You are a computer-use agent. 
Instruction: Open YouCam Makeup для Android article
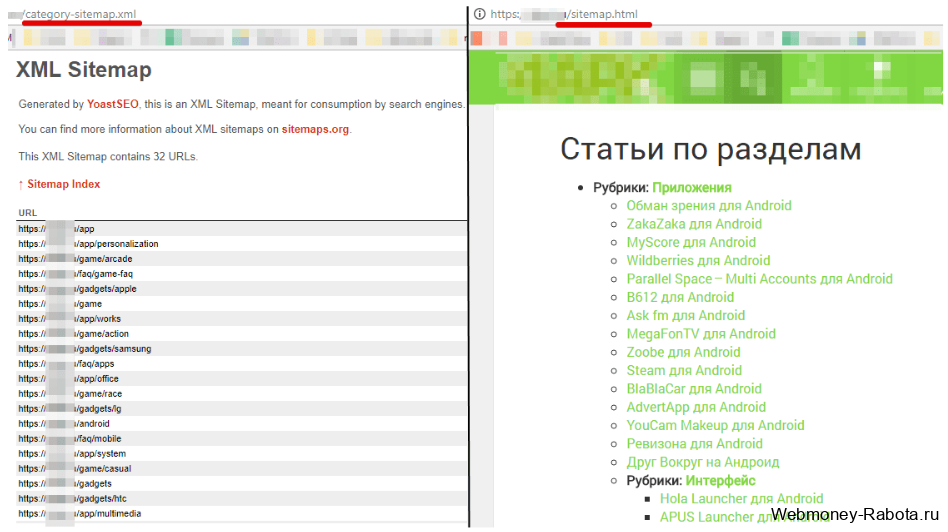[715, 426]
